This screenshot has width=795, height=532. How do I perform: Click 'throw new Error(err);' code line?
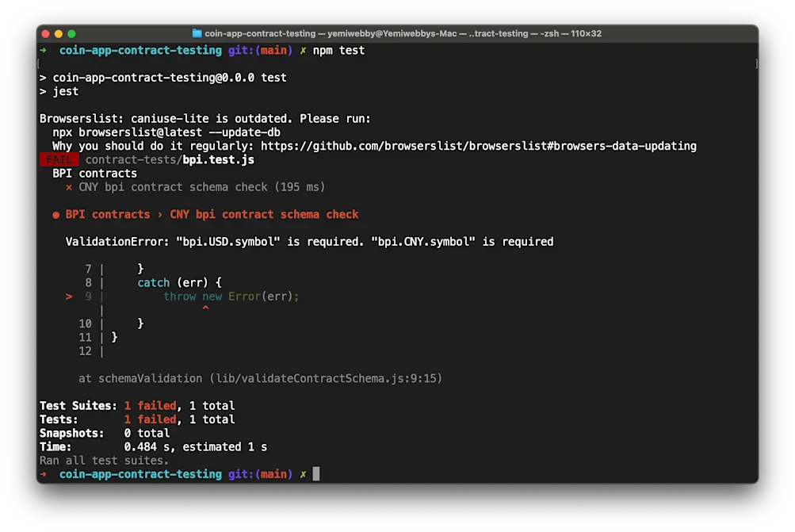(x=231, y=297)
